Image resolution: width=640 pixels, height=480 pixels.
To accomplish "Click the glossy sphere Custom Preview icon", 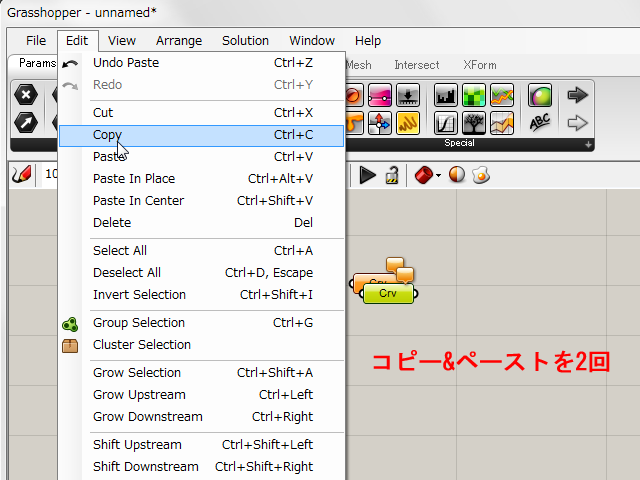I will (x=540, y=96).
